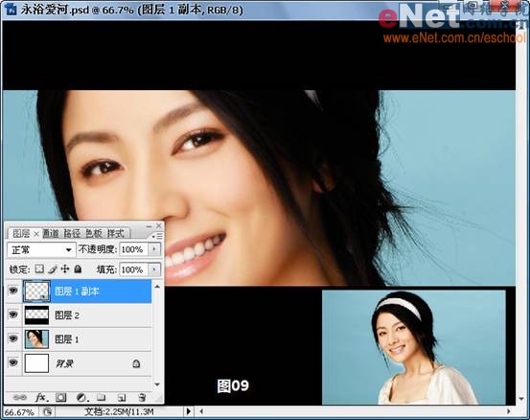Lock transparent pixels

tap(39, 268)
